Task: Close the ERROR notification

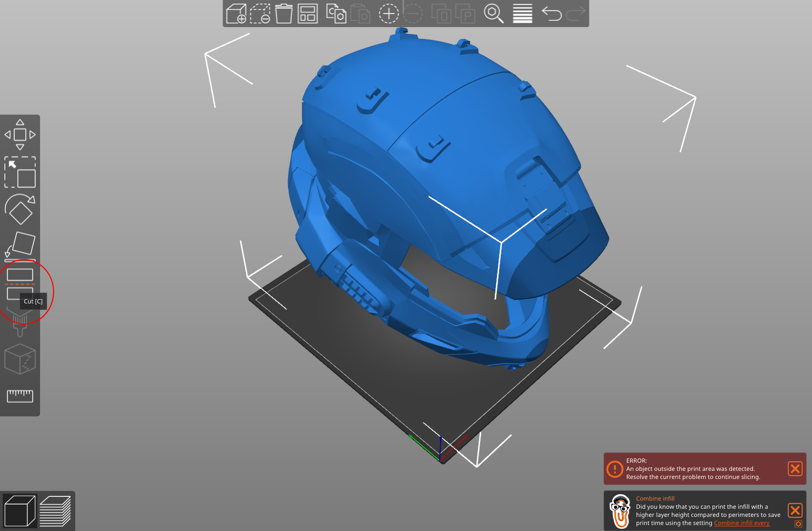Action: click(795, 469)
